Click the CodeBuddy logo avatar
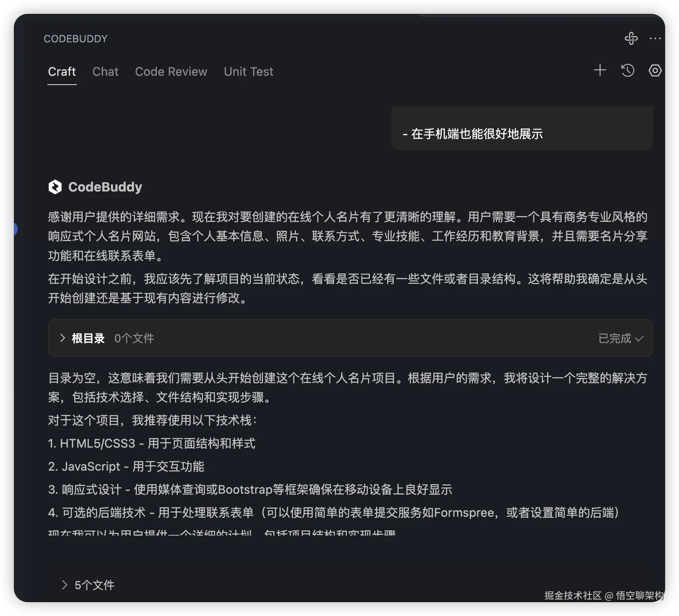This screenshot has height=616, width=679. click(x=55, y=187)
